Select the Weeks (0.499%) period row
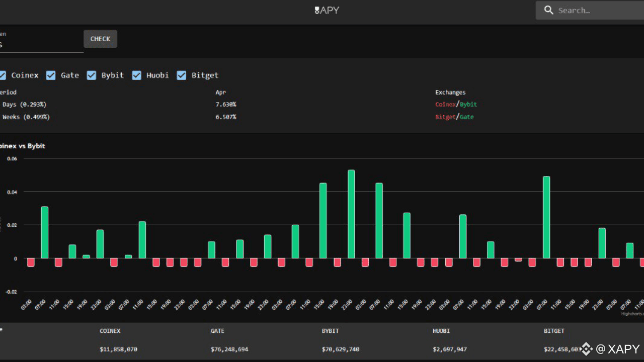This screenshot has height=362, width=644. (x=26, y=116)
